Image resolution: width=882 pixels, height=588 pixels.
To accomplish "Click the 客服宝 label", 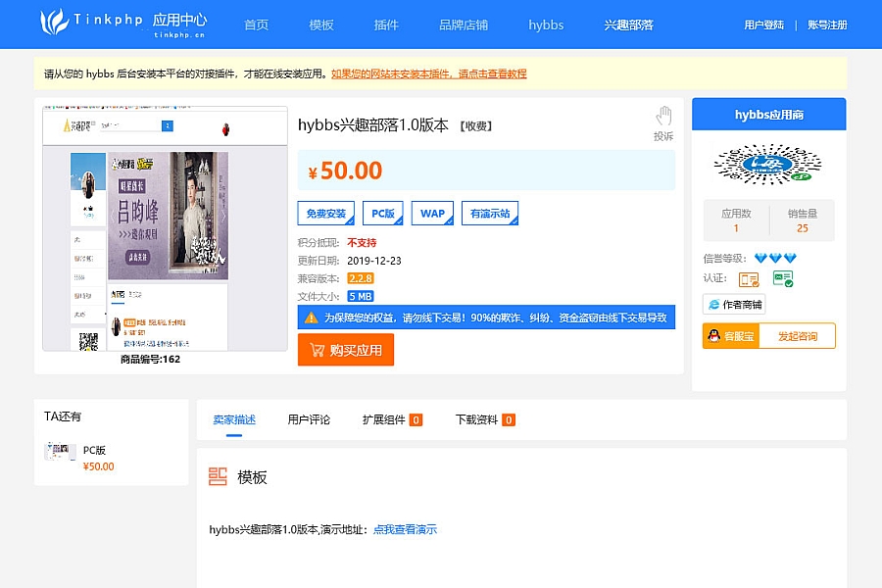I will point(739,336).
